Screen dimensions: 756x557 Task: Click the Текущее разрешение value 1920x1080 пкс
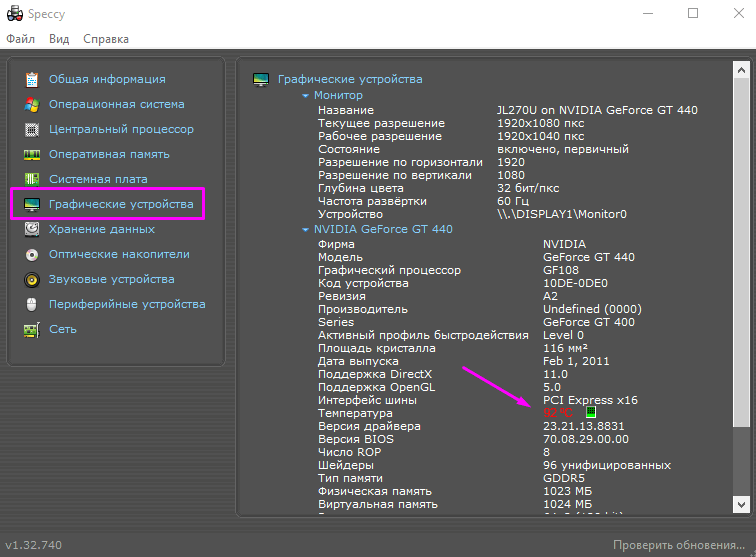click(540, 123)
